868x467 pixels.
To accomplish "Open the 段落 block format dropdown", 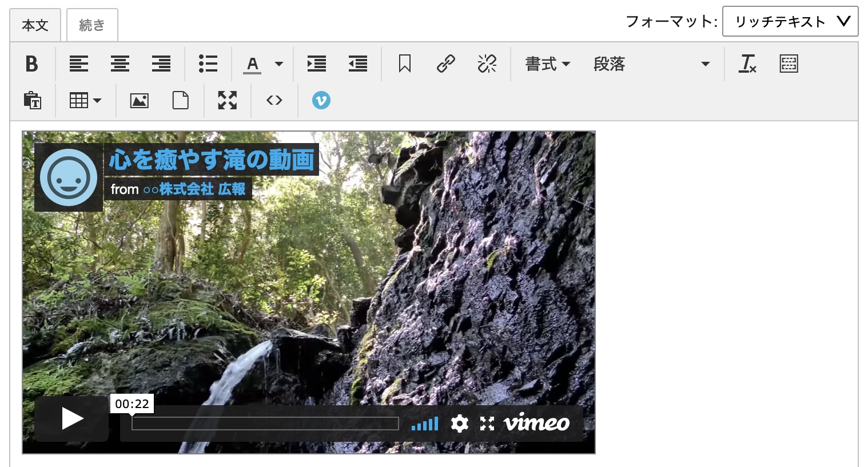I will click(x=651, y=64).
